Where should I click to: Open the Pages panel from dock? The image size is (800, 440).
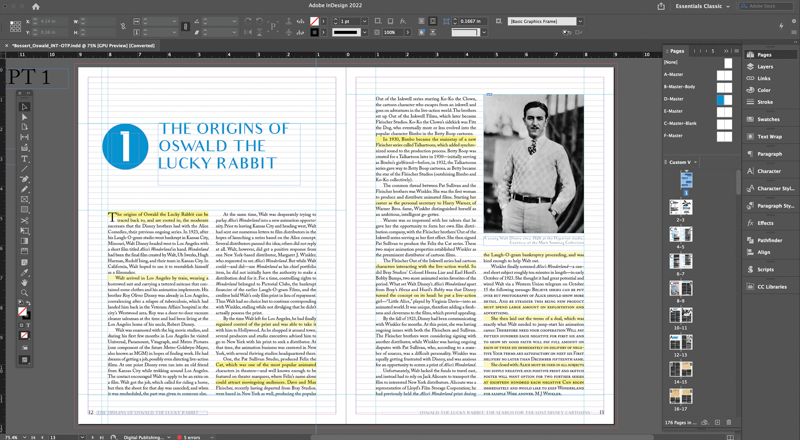click(x=770, y=55)
